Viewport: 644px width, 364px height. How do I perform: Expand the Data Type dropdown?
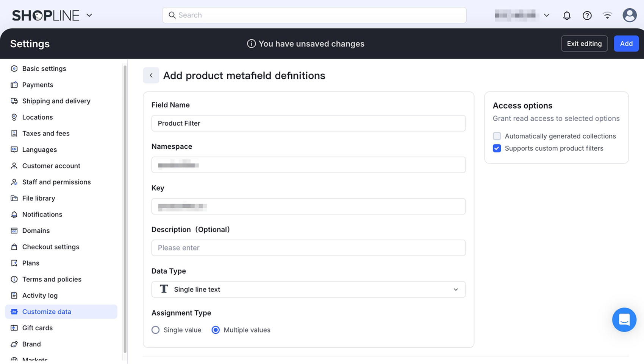coord(308,289)
